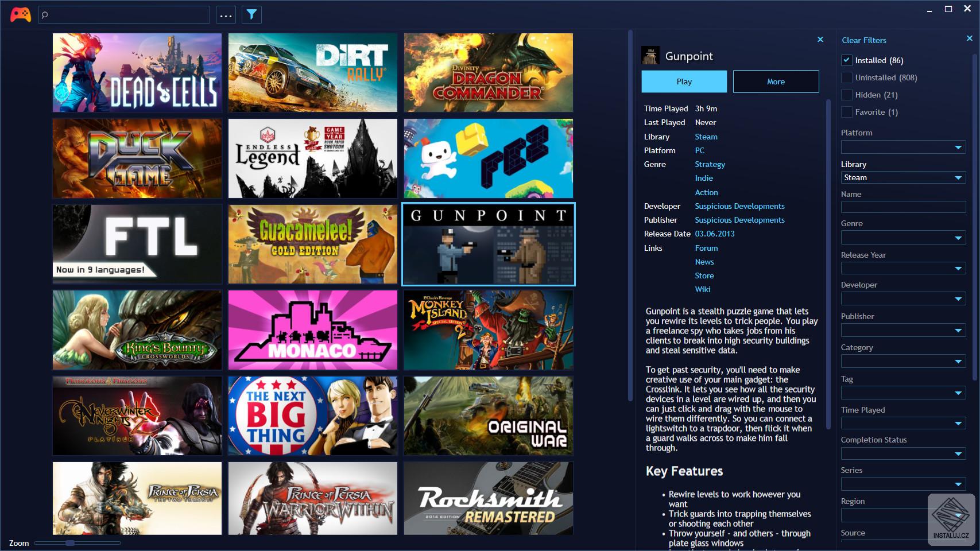Viewport: 980px width, 551px height.
Task: Open the Wiki link
Action: (x=702, y=289)
